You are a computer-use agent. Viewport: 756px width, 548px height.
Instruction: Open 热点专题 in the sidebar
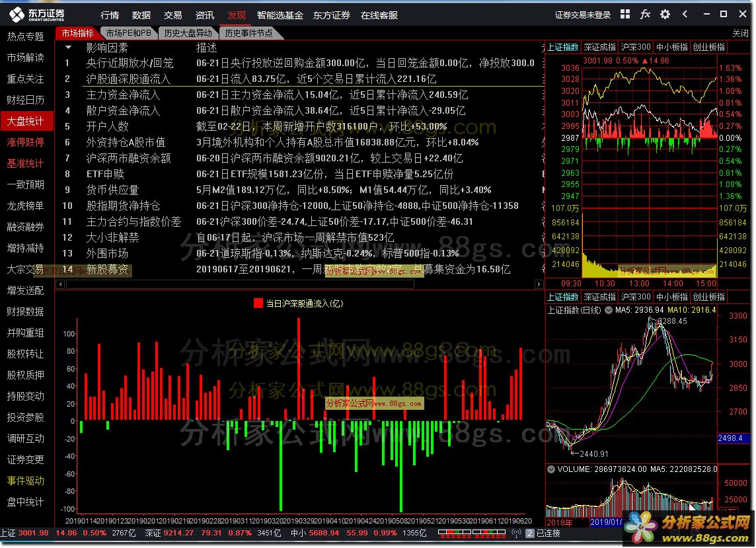click(26, 36)
